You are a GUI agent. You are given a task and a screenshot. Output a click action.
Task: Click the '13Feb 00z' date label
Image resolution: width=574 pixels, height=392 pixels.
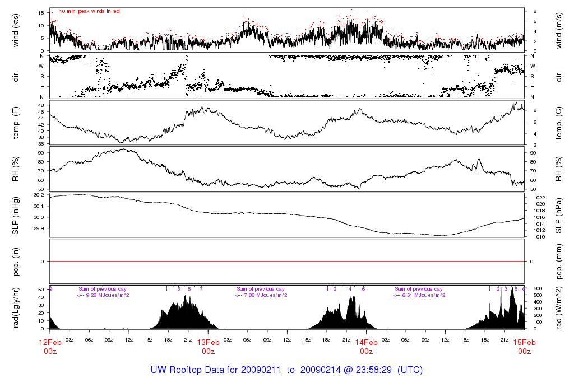click(209, 347)
